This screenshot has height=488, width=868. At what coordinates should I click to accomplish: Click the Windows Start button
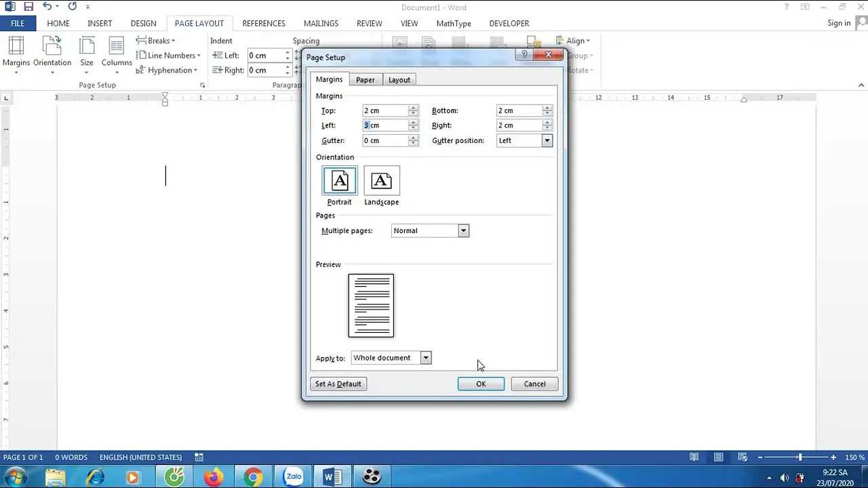[14, 477]
